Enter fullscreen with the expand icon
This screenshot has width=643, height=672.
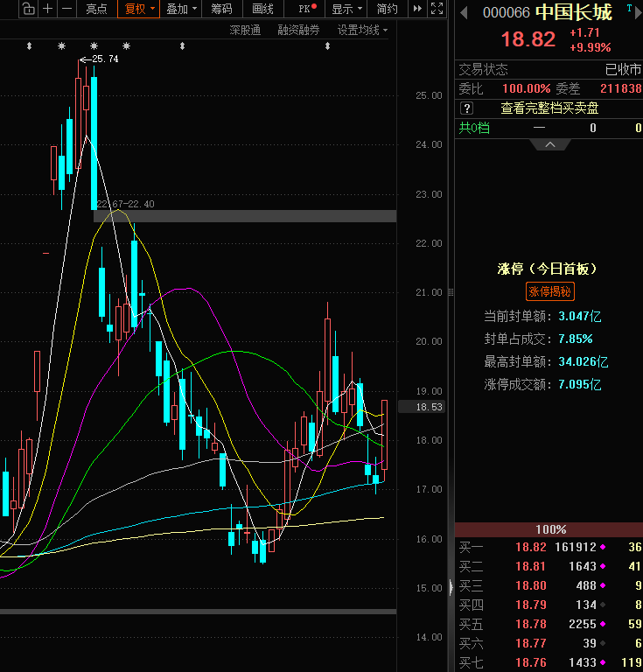point(437,9)
